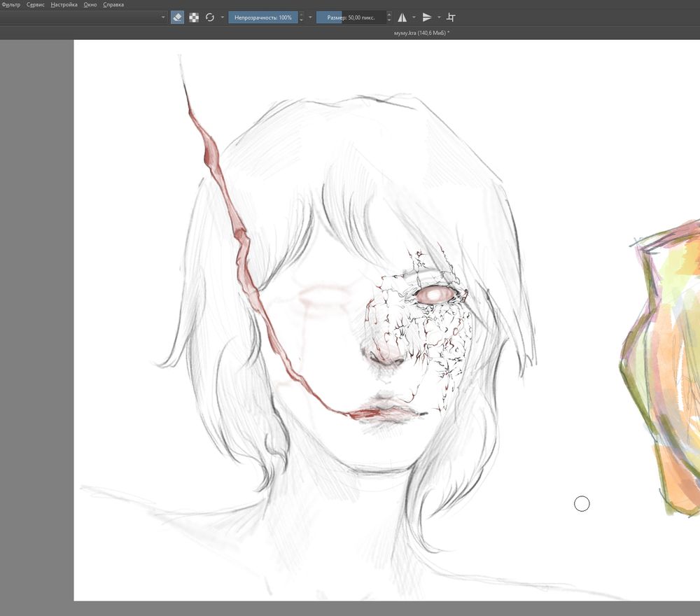Expand dropdown after reload preset icon
Screen dimensions: 700x616
pyautogui.click(x=223, y=17)
